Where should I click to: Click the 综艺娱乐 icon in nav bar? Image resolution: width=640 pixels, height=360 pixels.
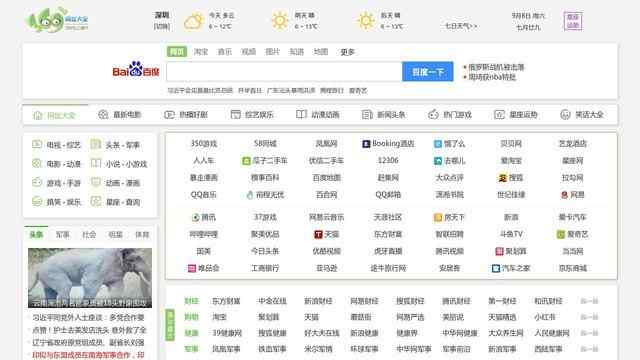click(236, 114)
